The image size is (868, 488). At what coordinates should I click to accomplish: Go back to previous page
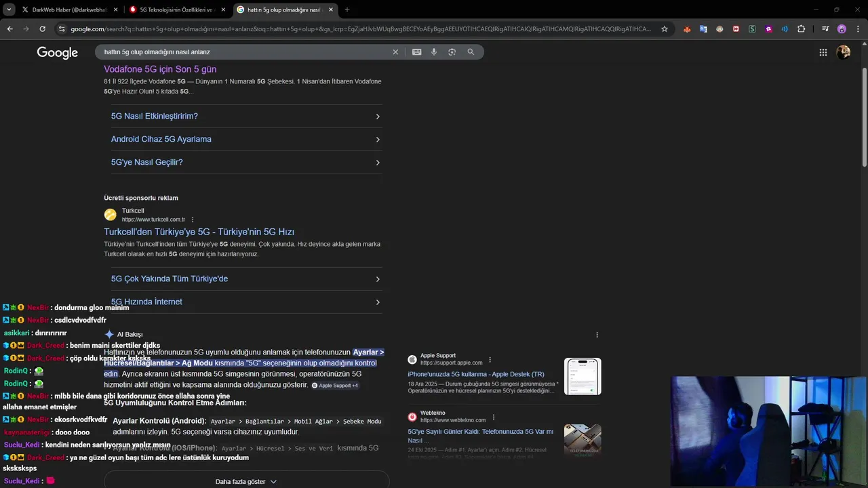[x=9, y=29]
